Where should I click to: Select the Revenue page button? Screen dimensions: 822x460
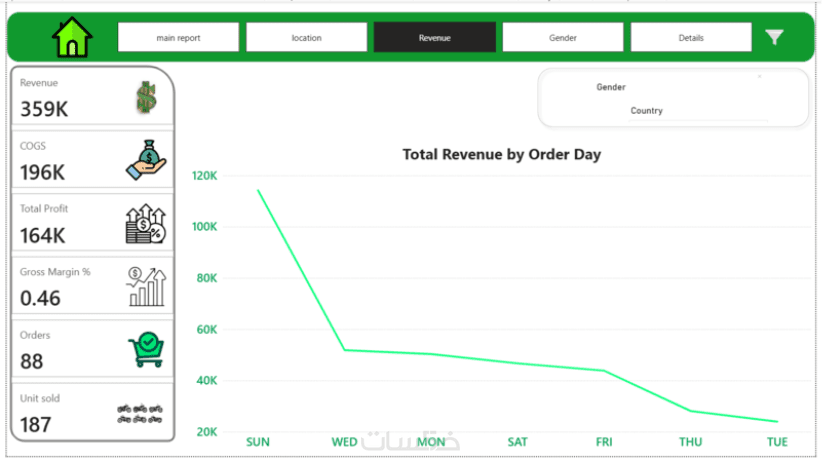coord(435,37)
